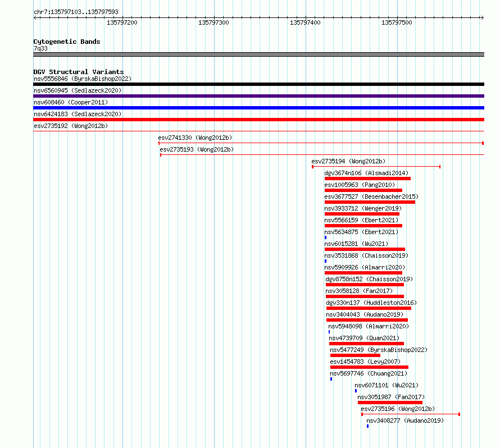
Task: Open esv2735193 (Wong2012b) variant label
Action: click(x=197, y=149)
